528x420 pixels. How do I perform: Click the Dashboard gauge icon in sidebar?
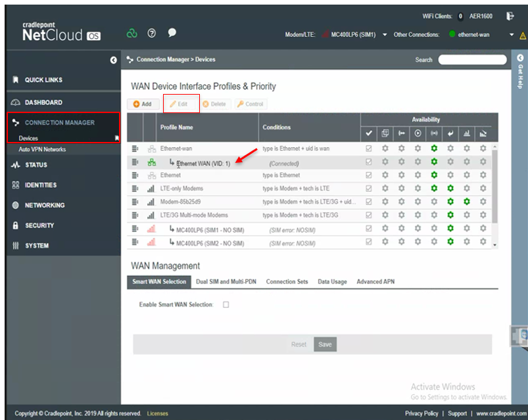click(x=16, y=103)
